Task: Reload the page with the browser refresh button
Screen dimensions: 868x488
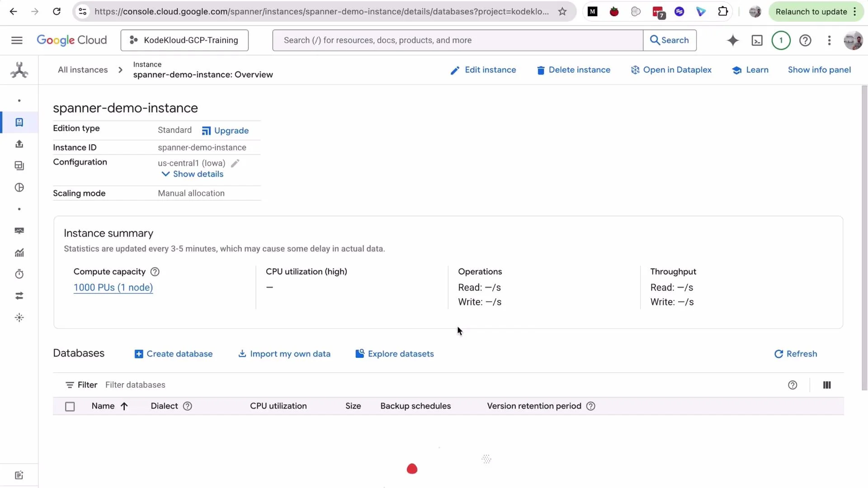Action: pos(57,12)
